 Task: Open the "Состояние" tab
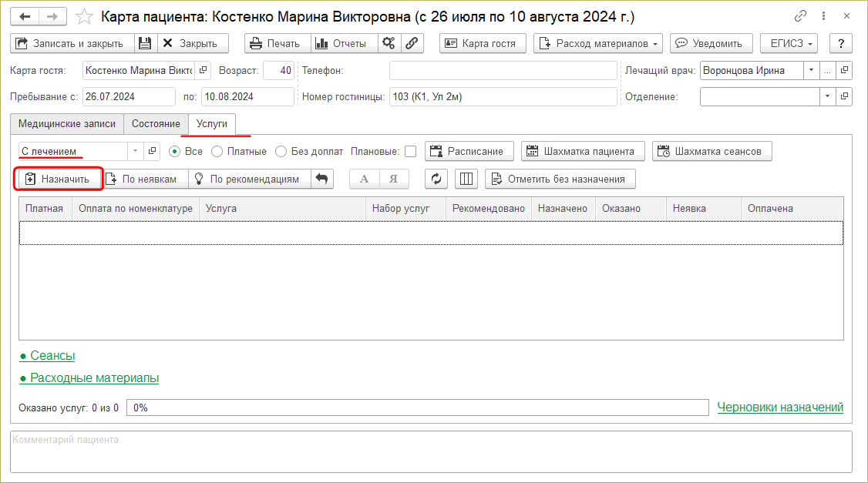pyautogui.click(x=156, y=123)
